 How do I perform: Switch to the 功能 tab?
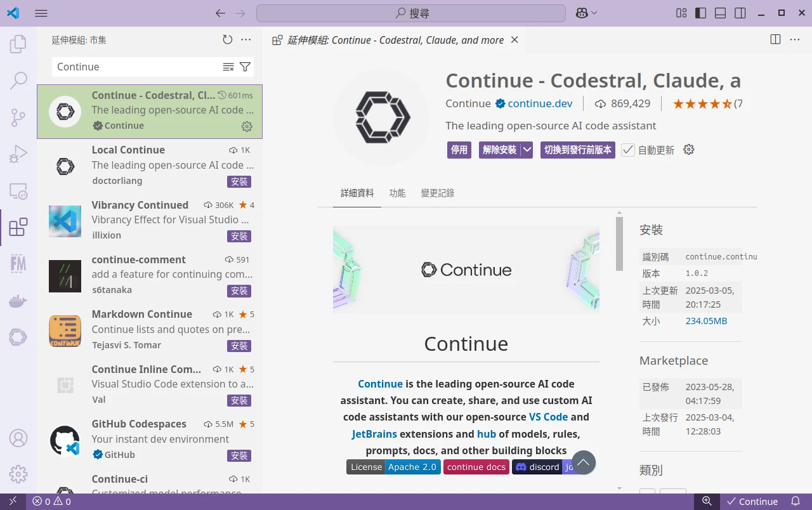[x=397, y=193]
